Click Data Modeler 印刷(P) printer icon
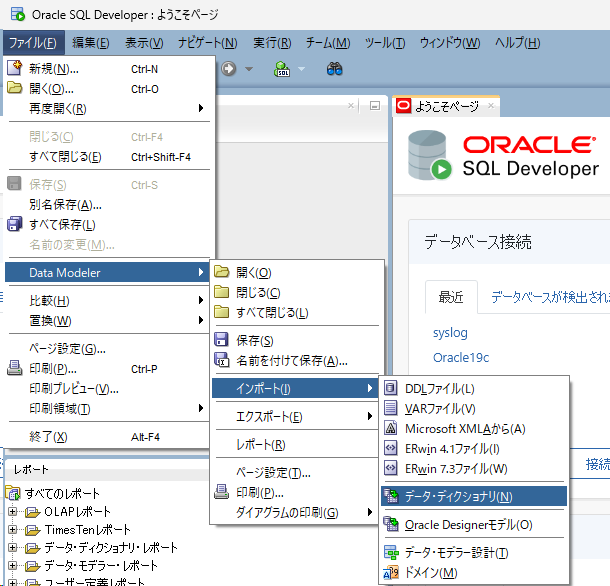Image resolution: width=610 pixels, height=586 pixels. (x=222, y=492)
